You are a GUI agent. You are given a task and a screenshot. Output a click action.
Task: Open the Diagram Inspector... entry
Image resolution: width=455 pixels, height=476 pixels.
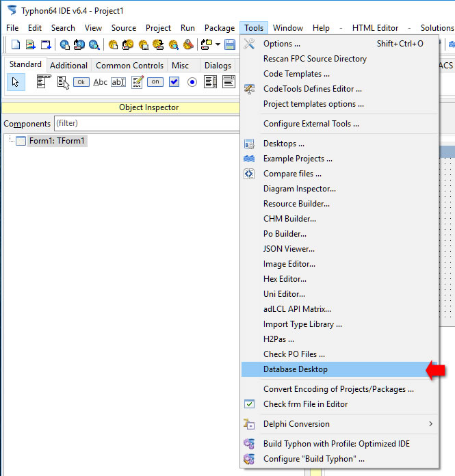pos(339,189)
